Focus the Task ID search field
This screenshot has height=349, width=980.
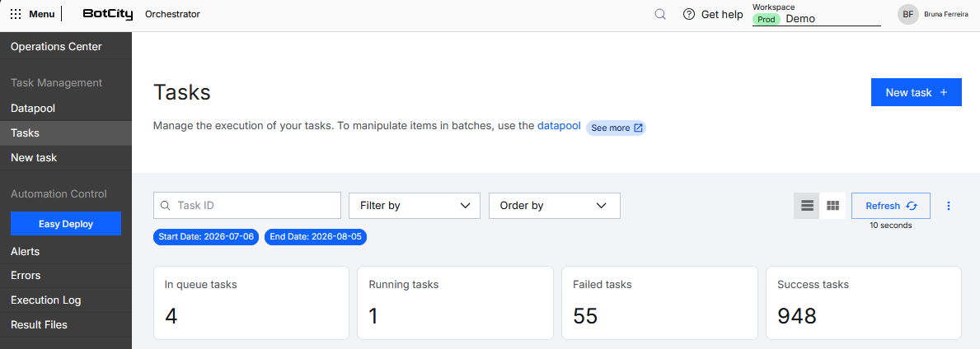point(247,206)
